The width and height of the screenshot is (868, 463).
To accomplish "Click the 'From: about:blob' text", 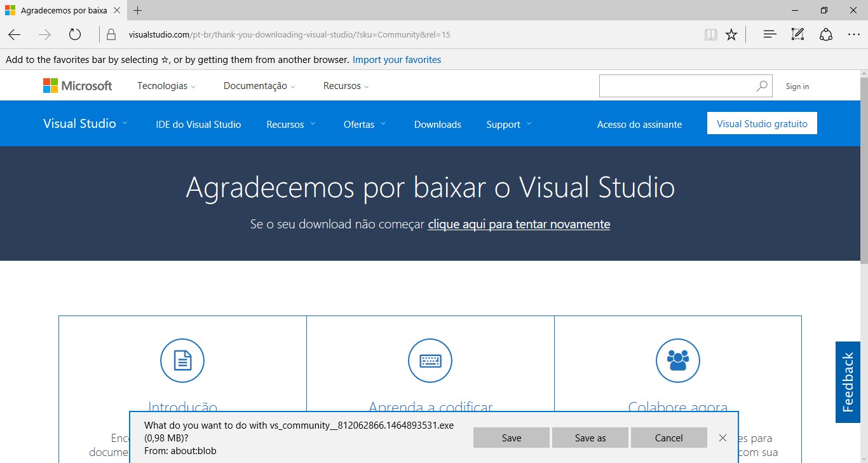I will click(180, 451).
